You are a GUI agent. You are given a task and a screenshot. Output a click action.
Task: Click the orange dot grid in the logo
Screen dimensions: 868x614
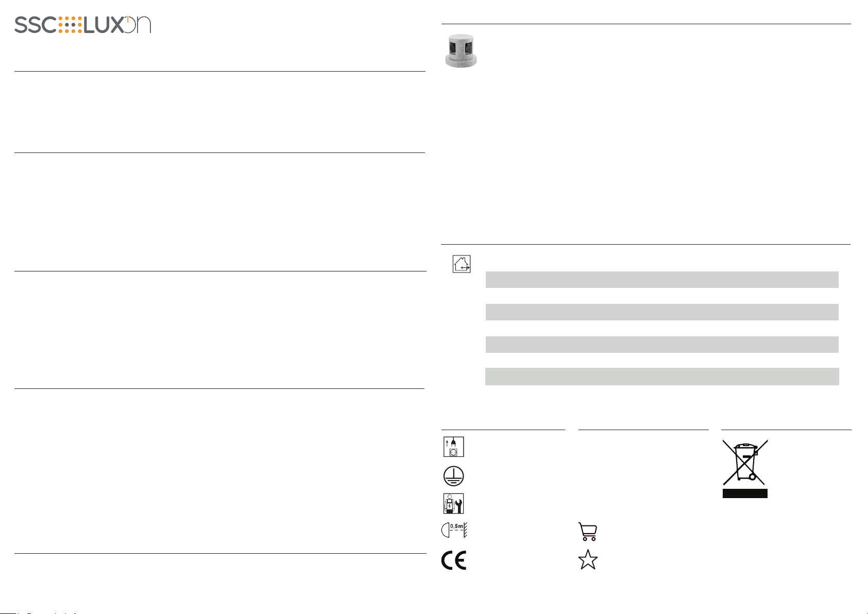[x=70, y=25]
